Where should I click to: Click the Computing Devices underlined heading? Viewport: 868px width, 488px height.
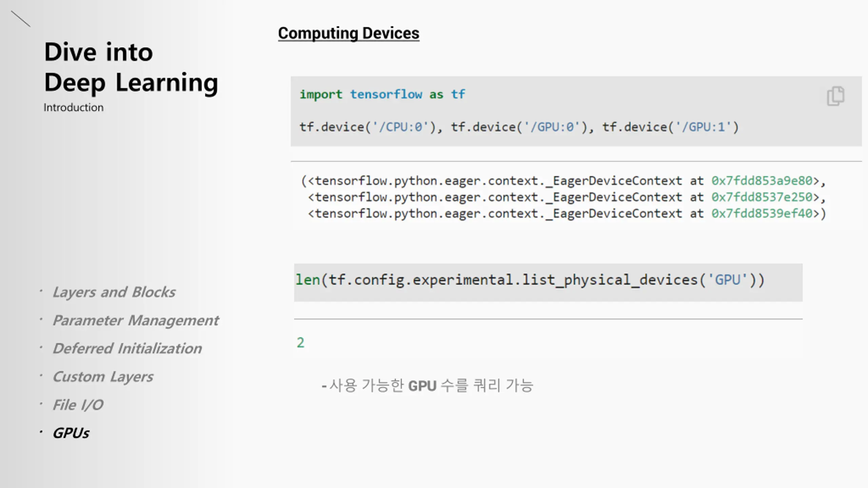(x=349, y=34)
